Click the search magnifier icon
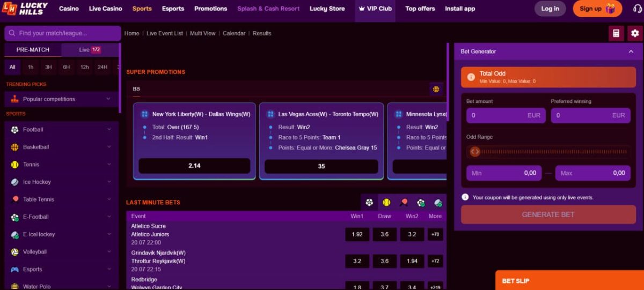This screenshot has height=290, width=644. pyautogui.click(x=12, y=33)
